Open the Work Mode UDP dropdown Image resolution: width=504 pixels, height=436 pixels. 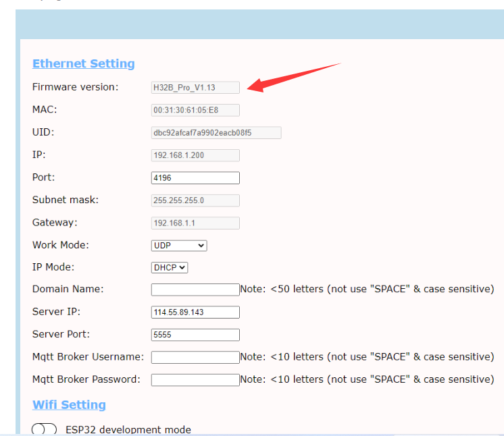click(x=179, y=246)
